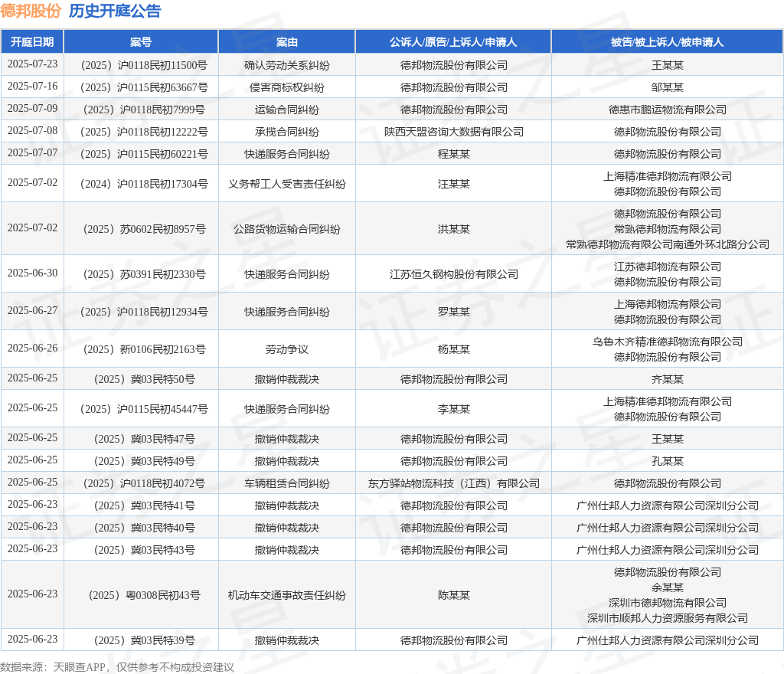Click defendant 齐某某

tap(668, 379)
